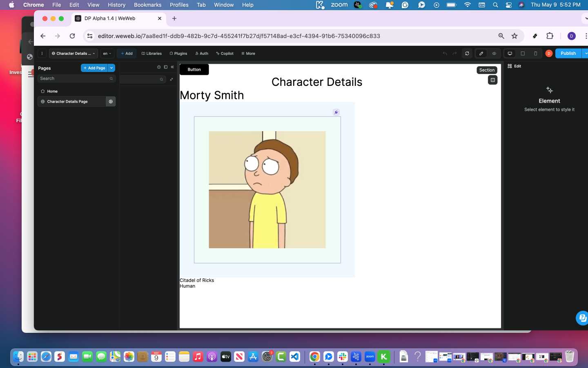Open Libraries from the toolbar
The image size is (588, 368).
tap(151, 54)
